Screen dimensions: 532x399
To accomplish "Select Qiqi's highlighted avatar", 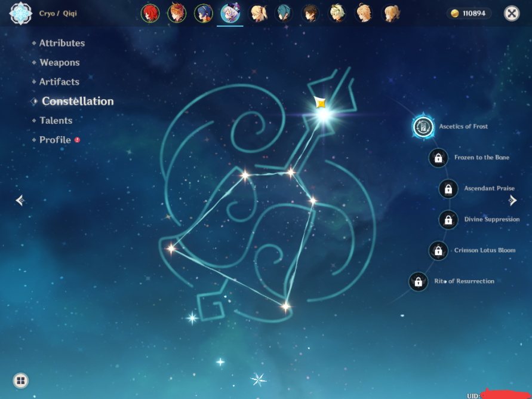I will coord(230,14).
